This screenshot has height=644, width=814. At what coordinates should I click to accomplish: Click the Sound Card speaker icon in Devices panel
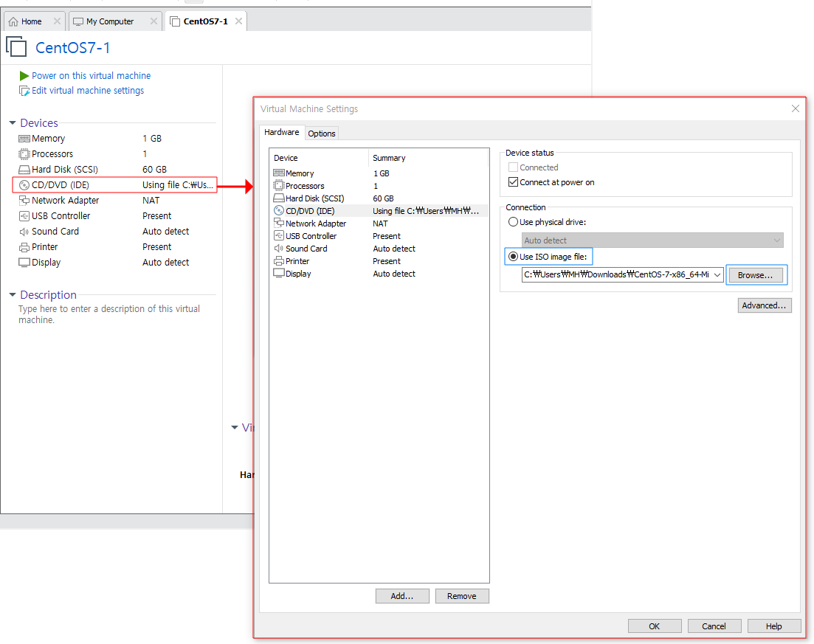[24, 232]
